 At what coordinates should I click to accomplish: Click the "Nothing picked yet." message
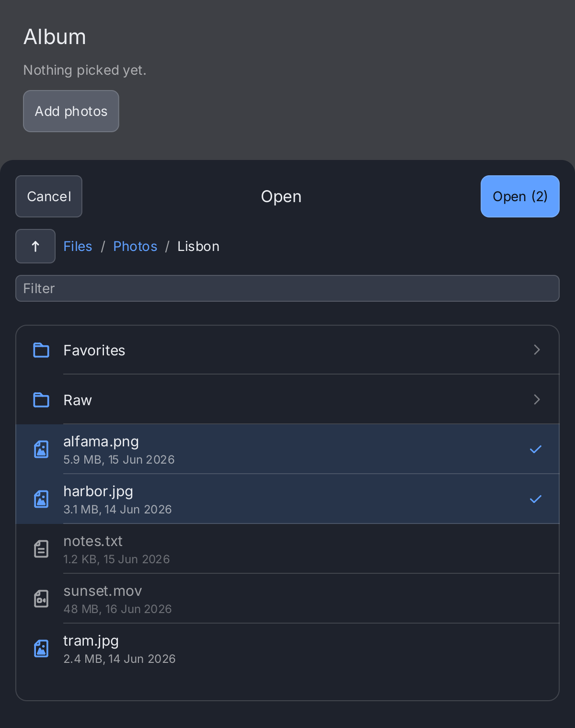[x=85, y=70]
